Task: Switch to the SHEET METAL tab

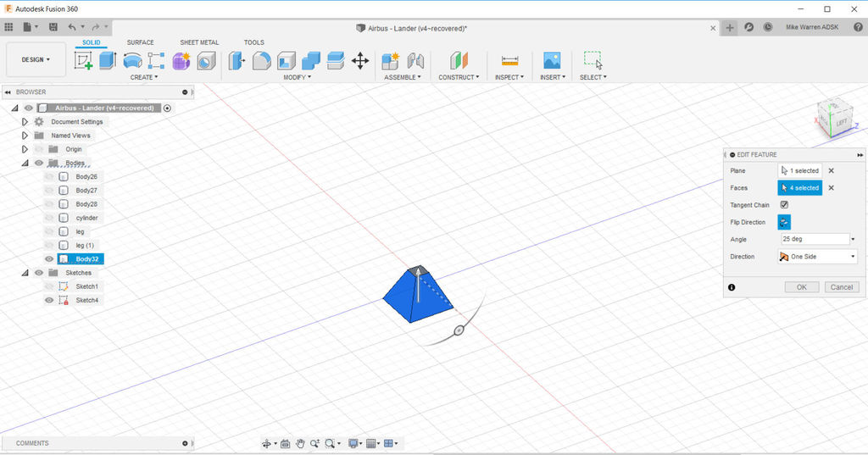Action: point(199,42)
